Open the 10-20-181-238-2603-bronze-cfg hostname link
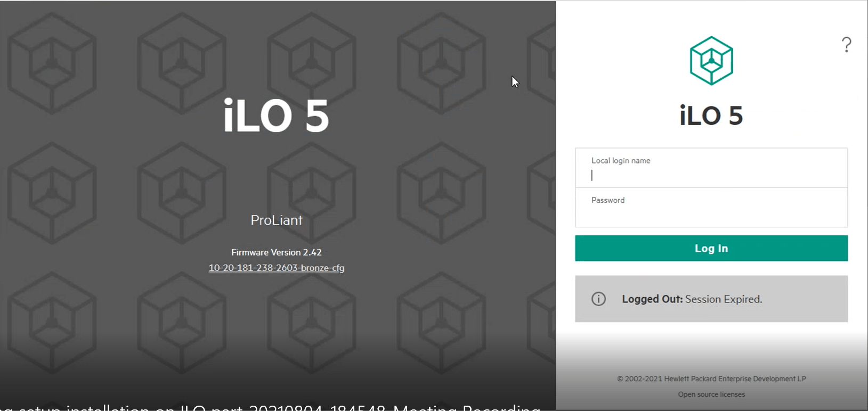The width and height of the screenshot is (868, 411). coord(277,268)
